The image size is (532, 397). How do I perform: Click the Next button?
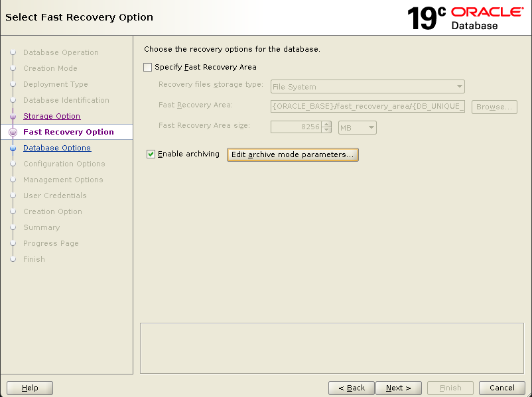click(398, 388)
